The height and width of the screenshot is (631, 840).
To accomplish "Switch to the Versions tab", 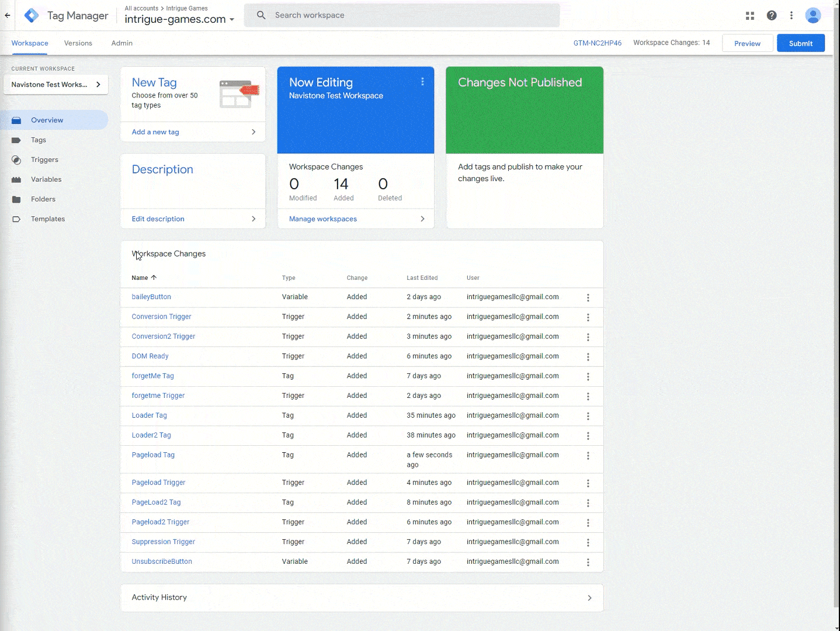I will pyautogui.click(x=78, y=43).
